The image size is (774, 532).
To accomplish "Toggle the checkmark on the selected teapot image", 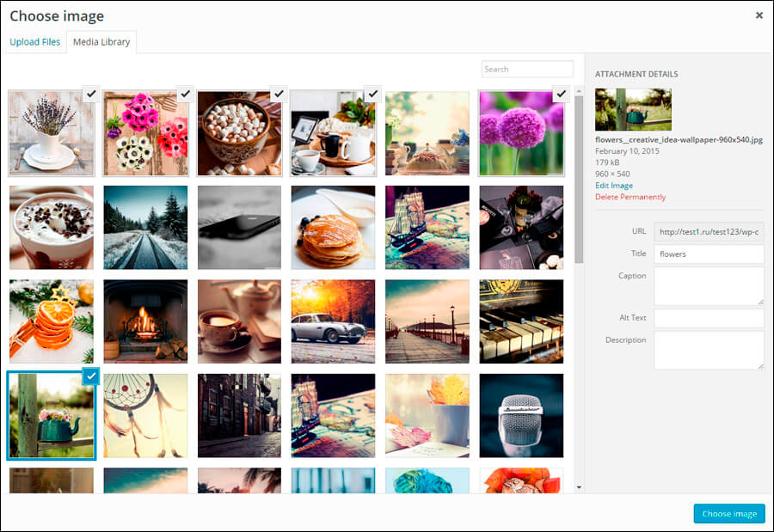I will (89, 376).
